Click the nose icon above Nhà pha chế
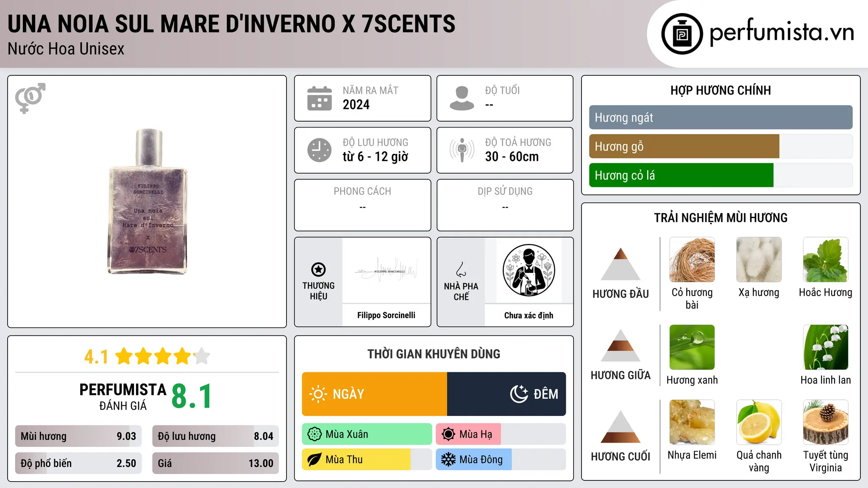The image size is (868, 488). click(x=461, y=269)
